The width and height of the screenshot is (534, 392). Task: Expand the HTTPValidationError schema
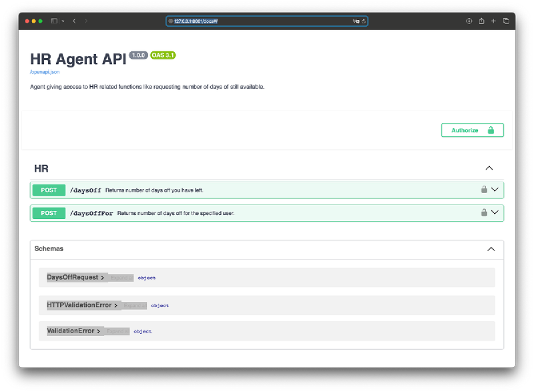point(82,305)
